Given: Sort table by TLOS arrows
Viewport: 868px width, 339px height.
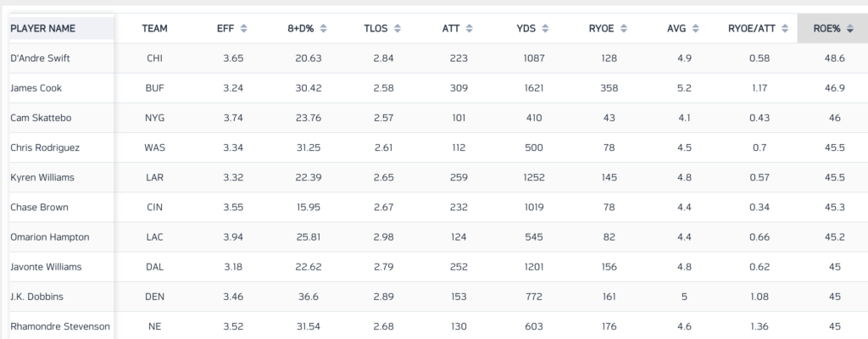Looking at the screenshot, I should 395,29.
